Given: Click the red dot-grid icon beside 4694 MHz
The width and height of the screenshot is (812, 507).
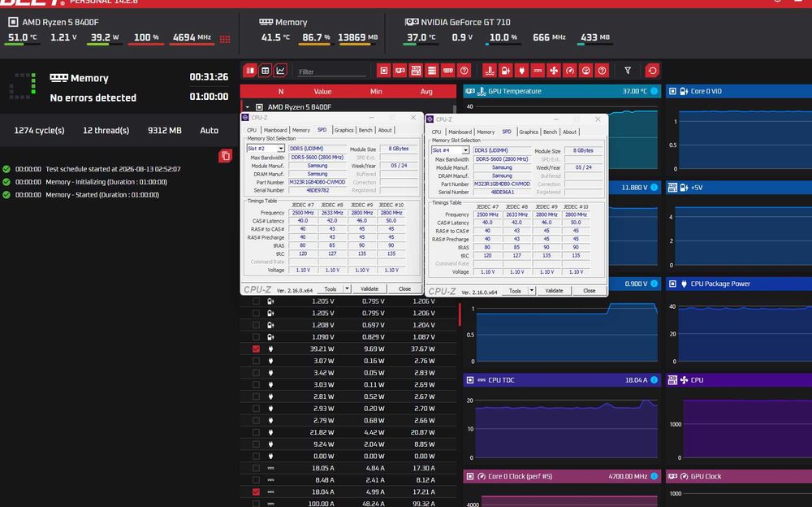Looking at the screenshot, I should click(x=225, y=39).
